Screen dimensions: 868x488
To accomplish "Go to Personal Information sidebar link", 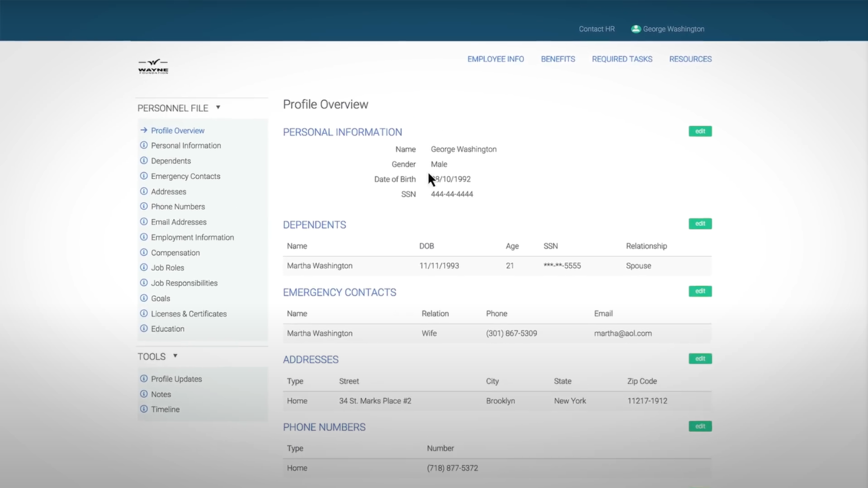I will [x=186, y=145].
